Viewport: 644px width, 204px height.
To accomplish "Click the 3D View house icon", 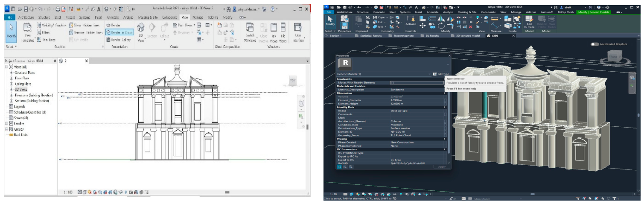I will click(141, 28).
